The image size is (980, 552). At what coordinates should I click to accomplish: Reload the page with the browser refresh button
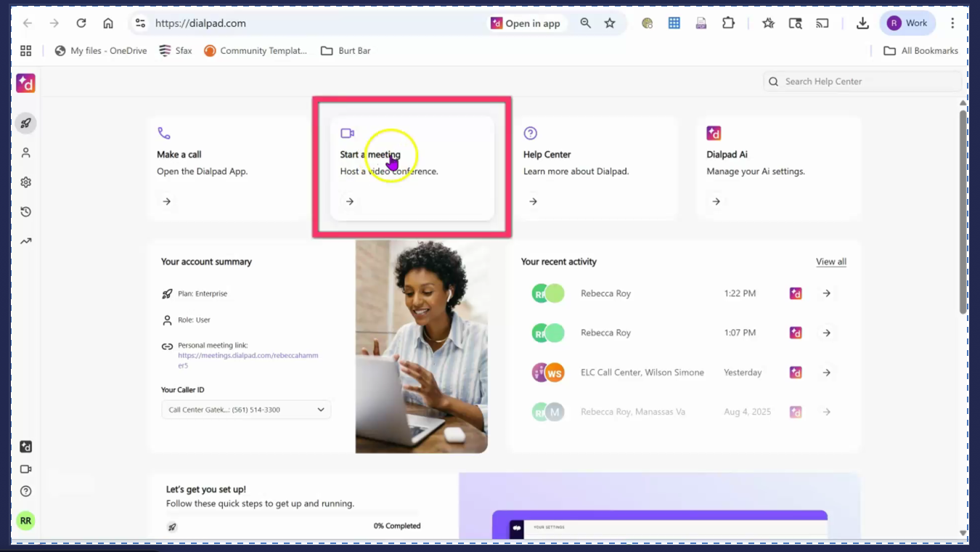[81, 23]
